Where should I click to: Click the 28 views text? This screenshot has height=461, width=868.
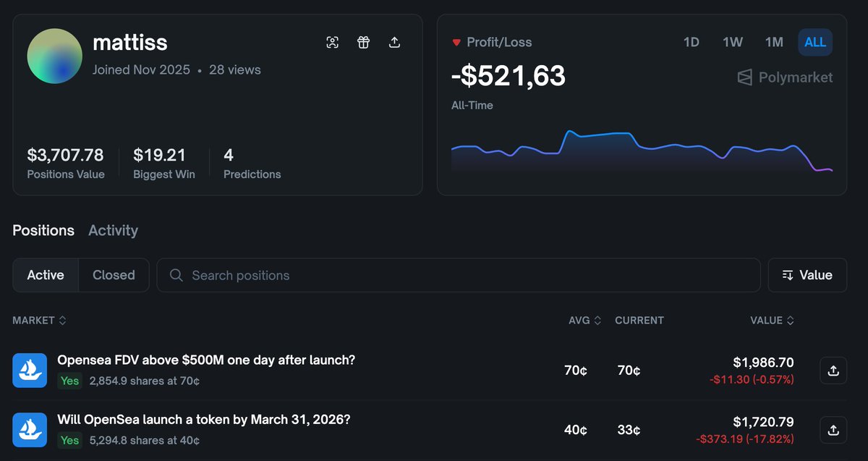235,70
